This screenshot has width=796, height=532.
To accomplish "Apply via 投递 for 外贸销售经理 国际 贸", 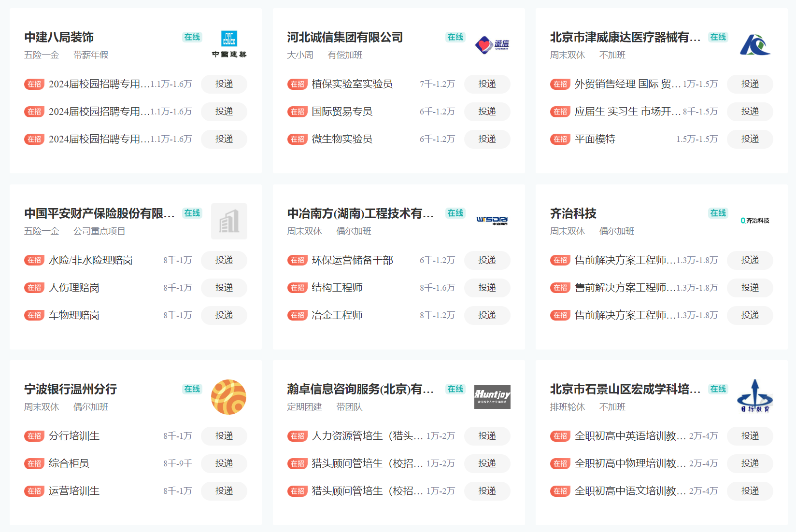I will click(x=750, y=84).
